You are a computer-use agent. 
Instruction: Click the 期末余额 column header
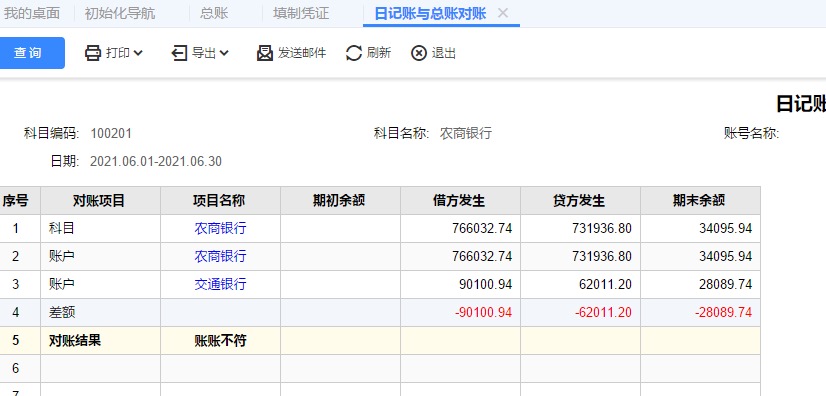(701, 201)
